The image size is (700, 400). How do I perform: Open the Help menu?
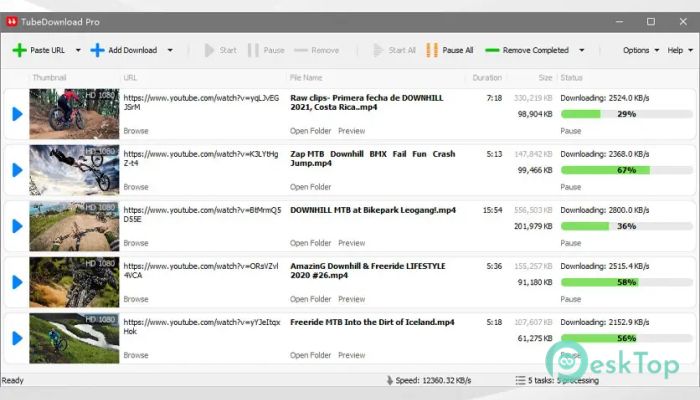pyautogui.click(x=679, y=50)
